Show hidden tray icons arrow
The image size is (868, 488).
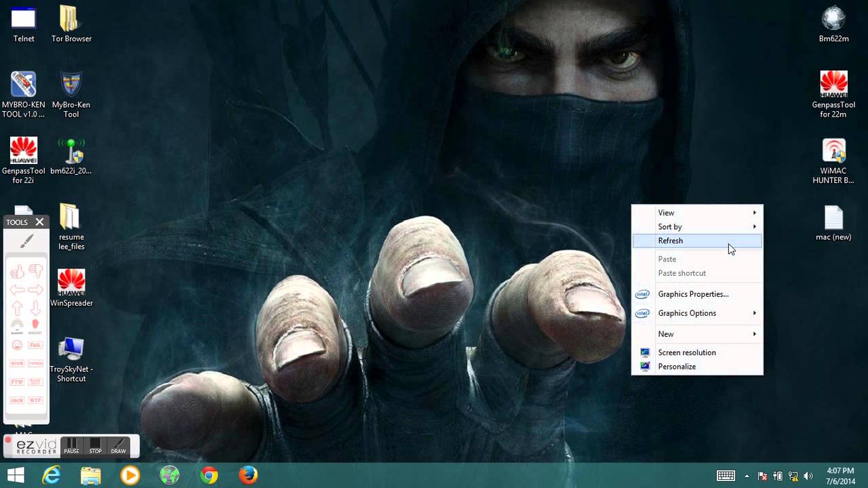747,476
